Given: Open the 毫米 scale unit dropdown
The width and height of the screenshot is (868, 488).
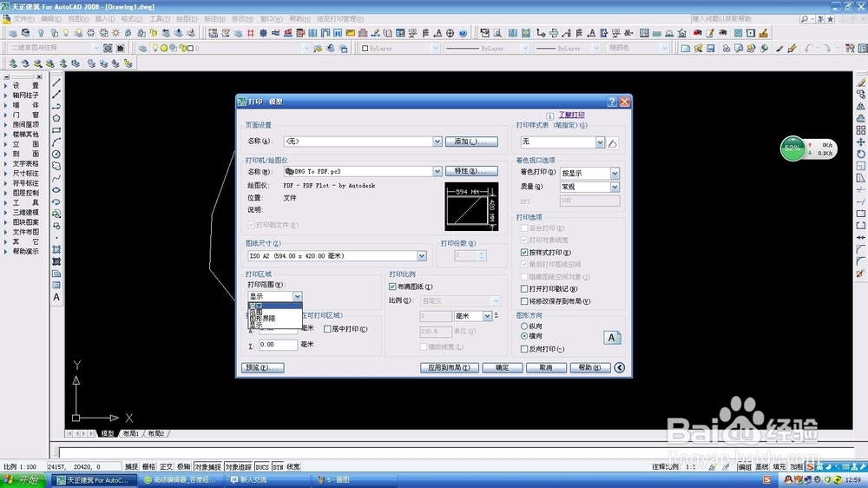Looking at the screenshot, I should [487, 316].
